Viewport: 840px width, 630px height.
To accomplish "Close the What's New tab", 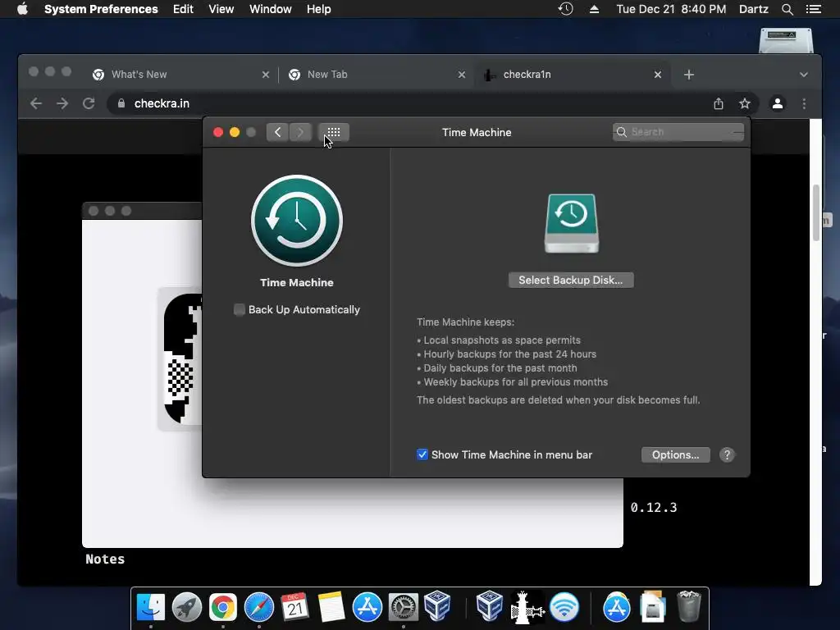I will coord(265,75).
